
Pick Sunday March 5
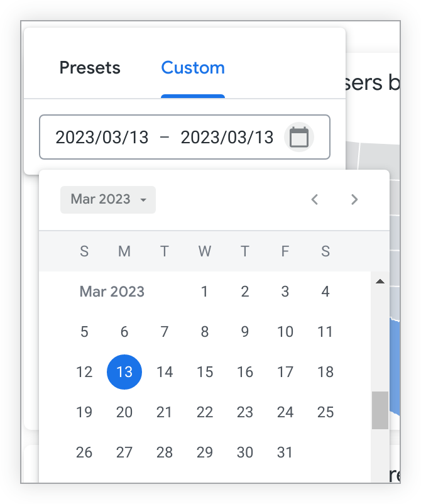84,332
